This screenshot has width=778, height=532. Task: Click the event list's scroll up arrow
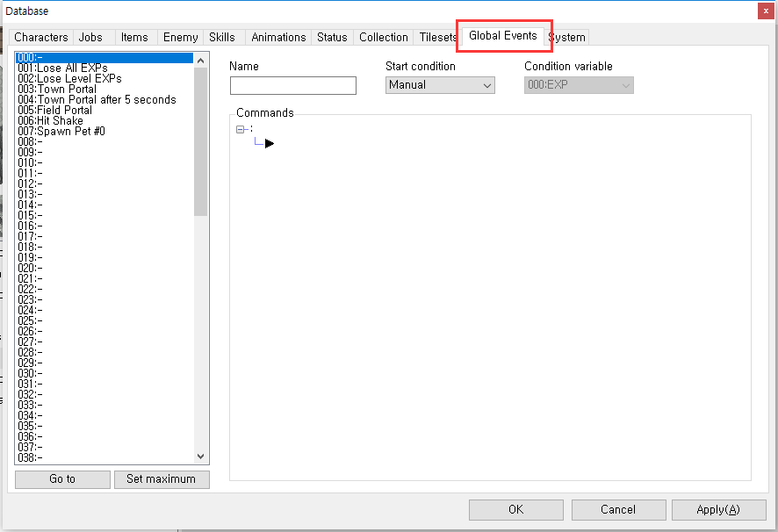click(x=200, y=60)
